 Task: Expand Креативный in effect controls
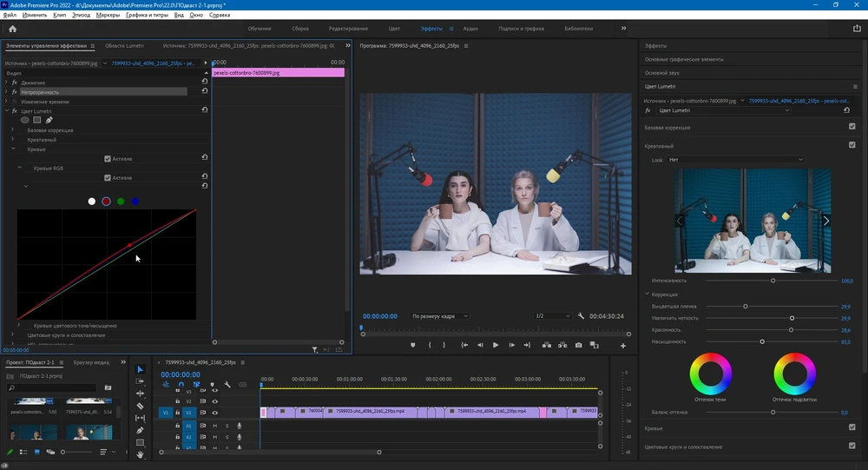tap(13, 139)
